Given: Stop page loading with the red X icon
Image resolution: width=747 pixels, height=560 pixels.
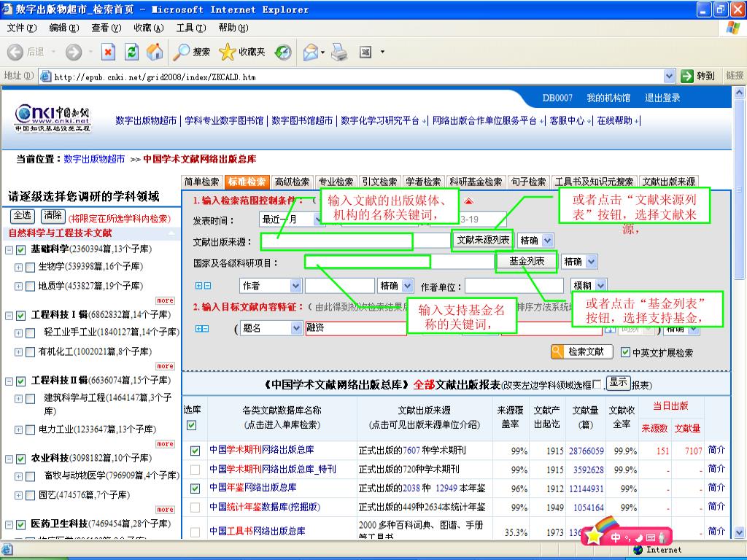Looking at the screenshot, I should [108, 52].
